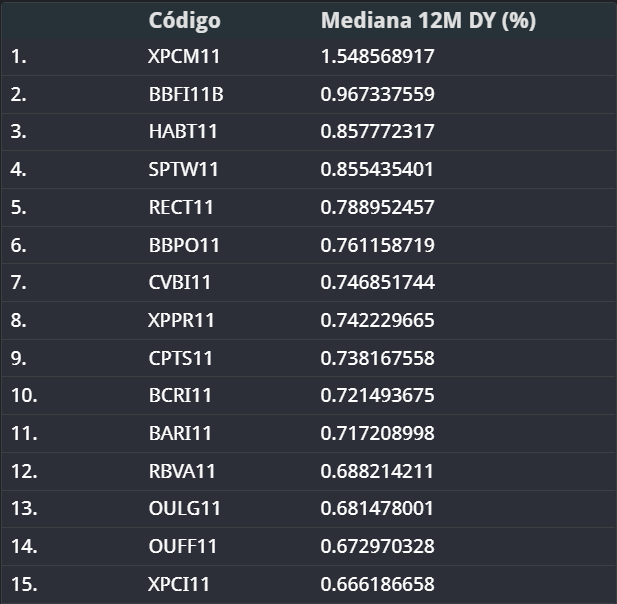Sort by the Código column header

tap(184, 20)
